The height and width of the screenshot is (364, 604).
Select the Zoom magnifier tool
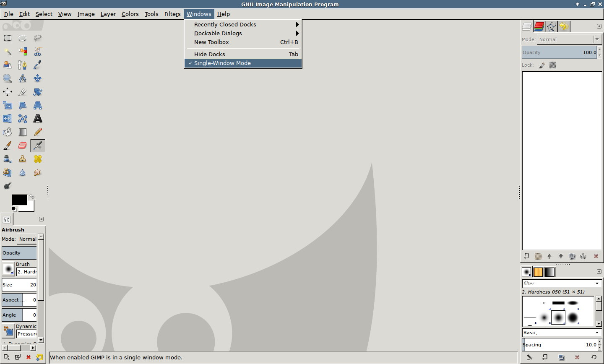click(8, 78)
